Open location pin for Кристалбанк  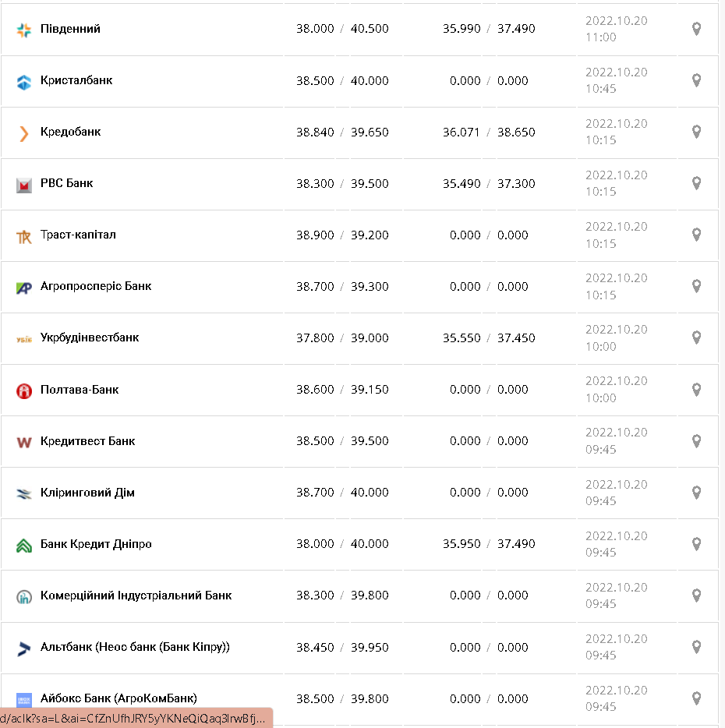696,80
